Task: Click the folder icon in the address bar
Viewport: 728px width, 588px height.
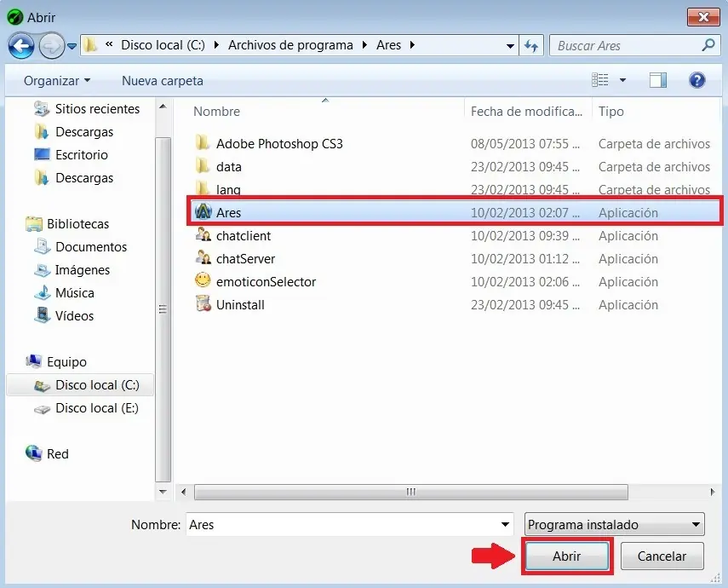Action: tap(90, 45)
